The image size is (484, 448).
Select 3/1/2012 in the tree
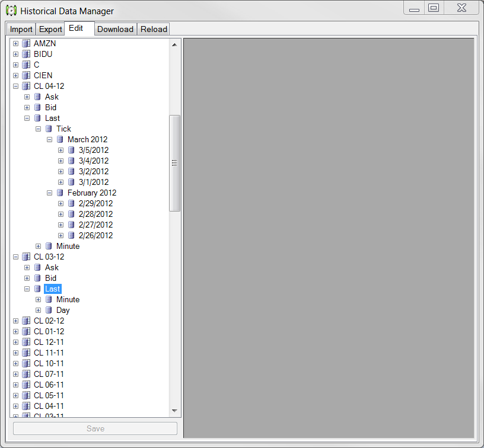tap(94, 182)
